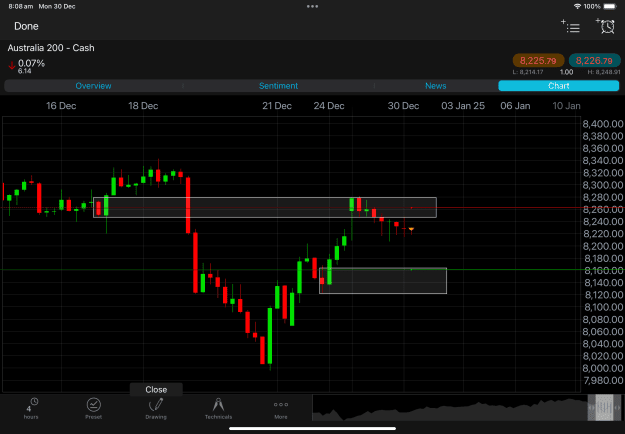Click the orange current price marker on the chart
Image resolution: width=625 pixels, height=434 pixels.
pyautogui.click(x=411, y=229)
